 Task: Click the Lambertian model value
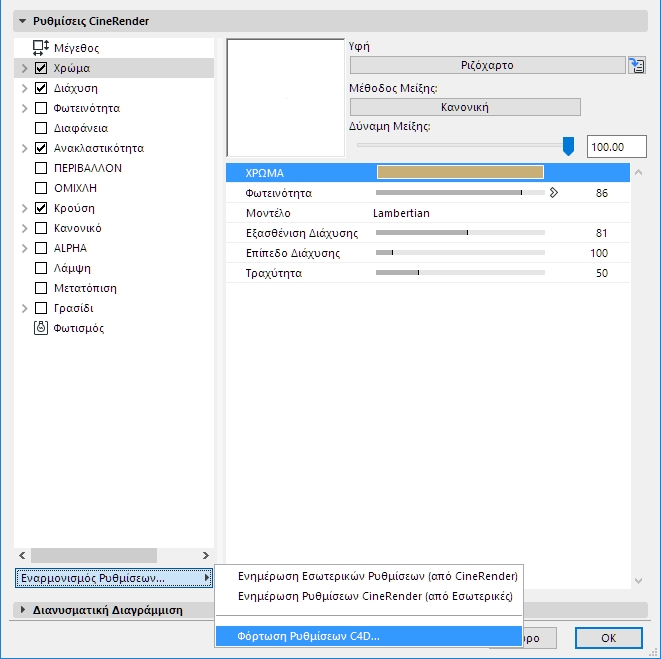[x=401, y=213]
